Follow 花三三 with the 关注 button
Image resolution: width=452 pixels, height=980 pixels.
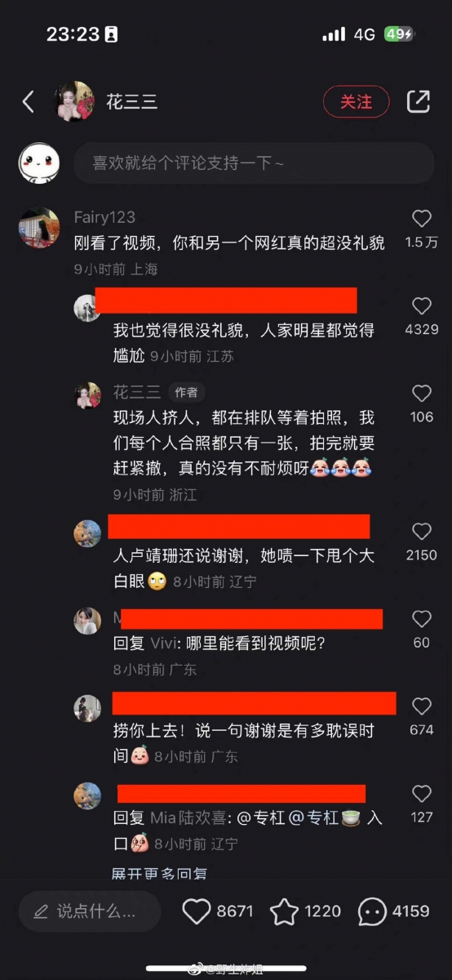[357, 101]
